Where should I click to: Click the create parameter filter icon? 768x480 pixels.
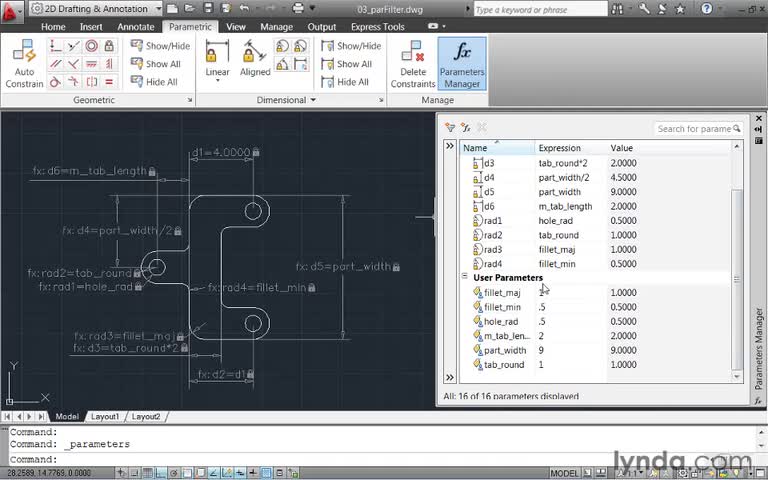click(450, 128)
